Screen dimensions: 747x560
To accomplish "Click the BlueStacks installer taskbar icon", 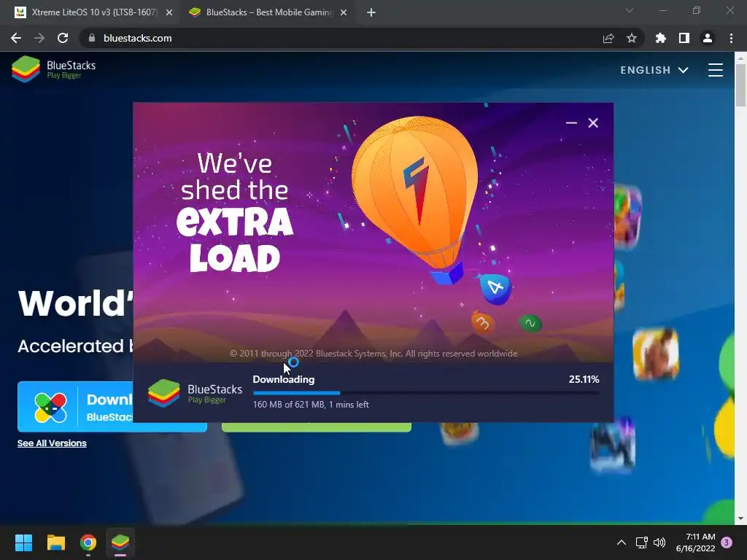I will (120, 542).
